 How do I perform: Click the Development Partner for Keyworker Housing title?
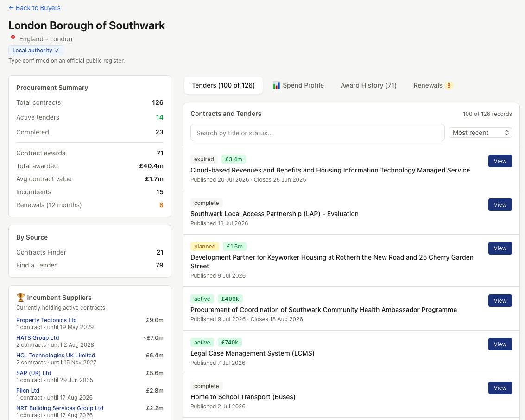coord(332,262)
